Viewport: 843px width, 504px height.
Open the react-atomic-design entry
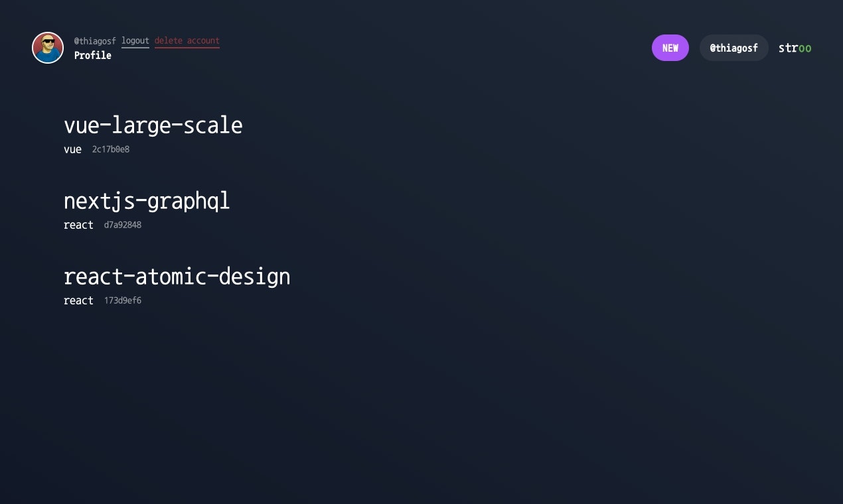[177, 277]
